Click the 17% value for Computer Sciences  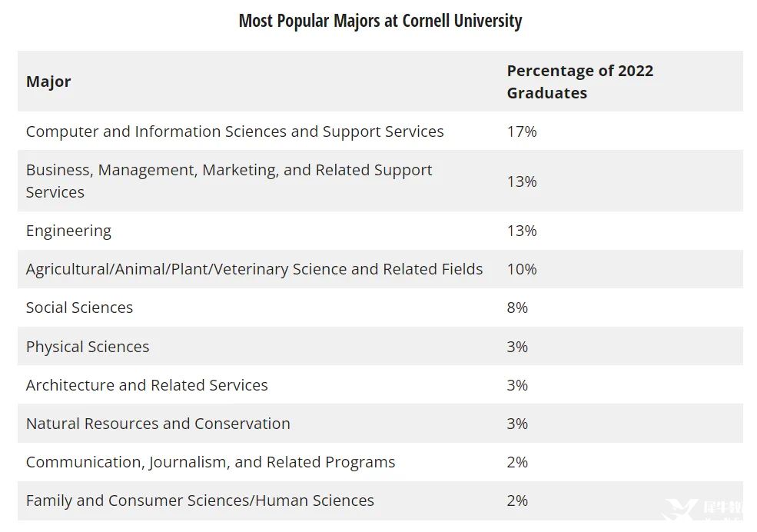(522, 131)
